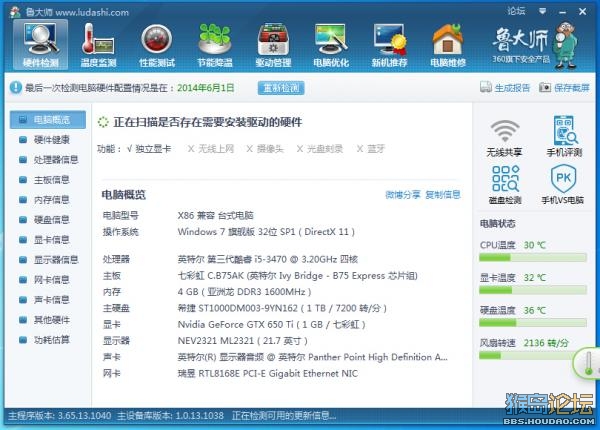The width and height of the screenshot is (600, 430).
Task: Select 显示器信息 in sidebar
Action: tap(48, 260)
